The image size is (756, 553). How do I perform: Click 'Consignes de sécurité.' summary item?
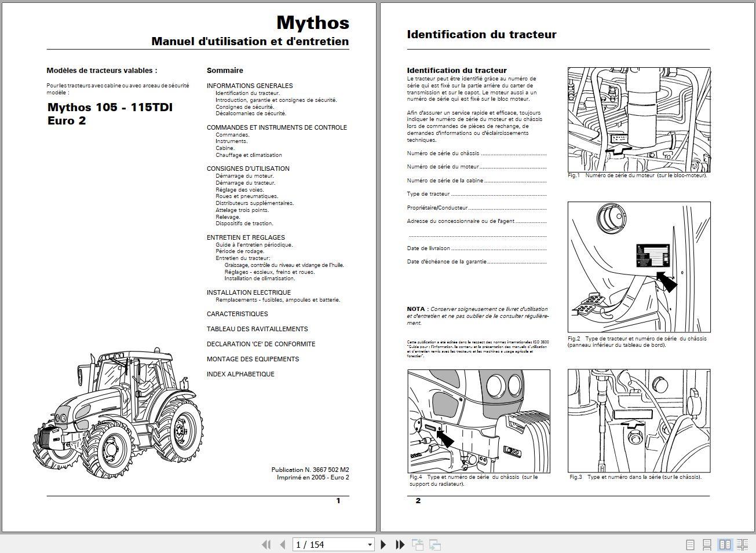[x=244, y=107]
